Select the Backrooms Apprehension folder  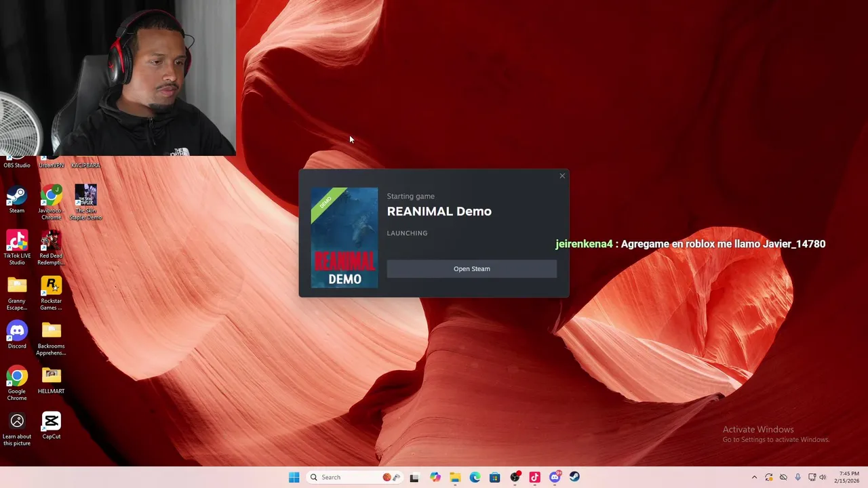tap(51, 339)
